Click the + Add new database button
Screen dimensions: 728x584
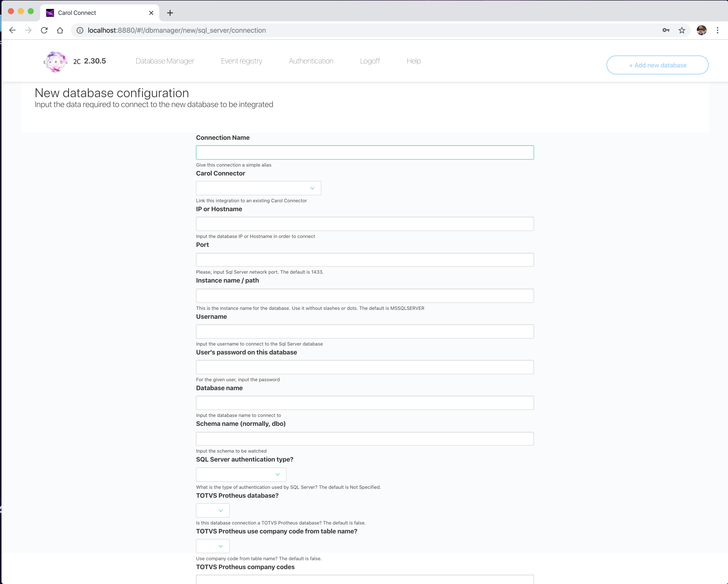(657, 65)
